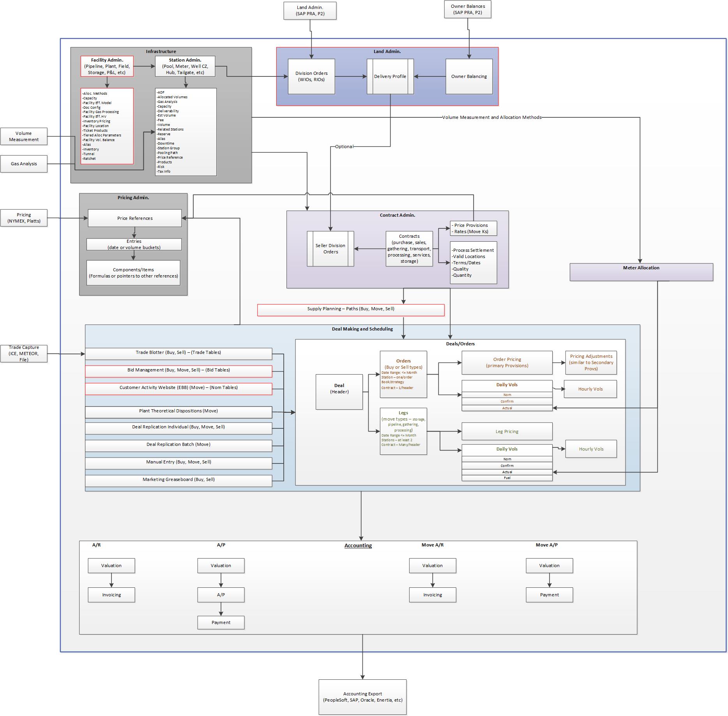Click the Seller Division Orders box

click(330, 249)
